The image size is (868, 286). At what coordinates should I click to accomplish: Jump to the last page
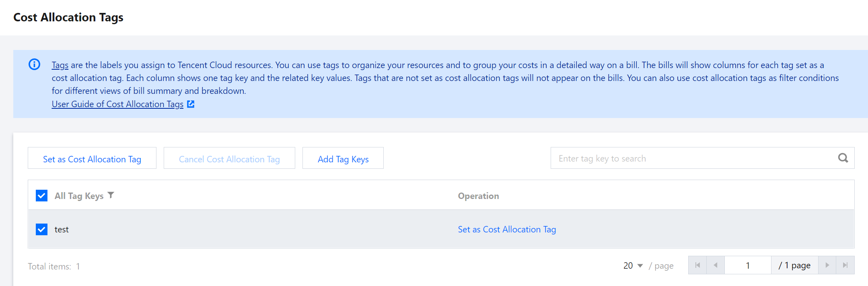click(x=845, y=265)
